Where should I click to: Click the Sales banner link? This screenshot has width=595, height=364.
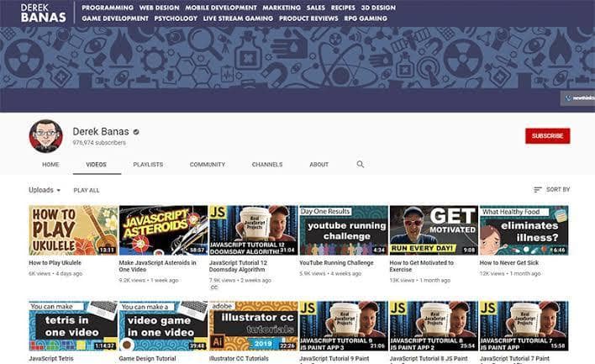(316, 8)
